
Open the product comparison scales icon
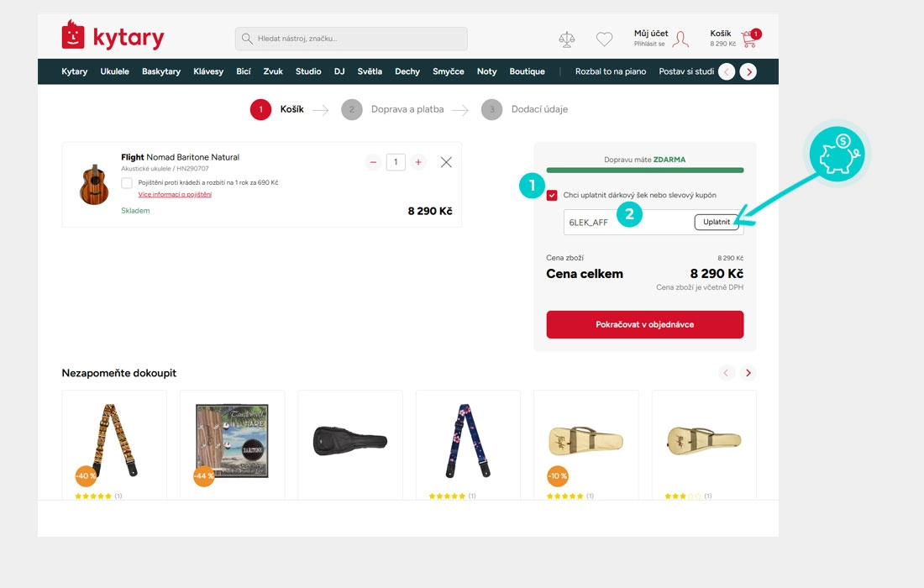pos(566,39)
